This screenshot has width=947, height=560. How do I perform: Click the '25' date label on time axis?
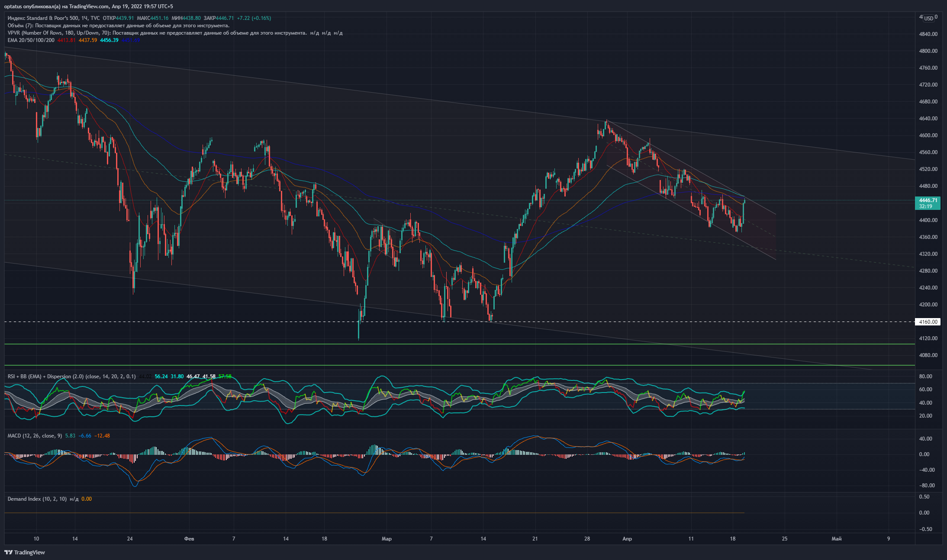point(785,539)
